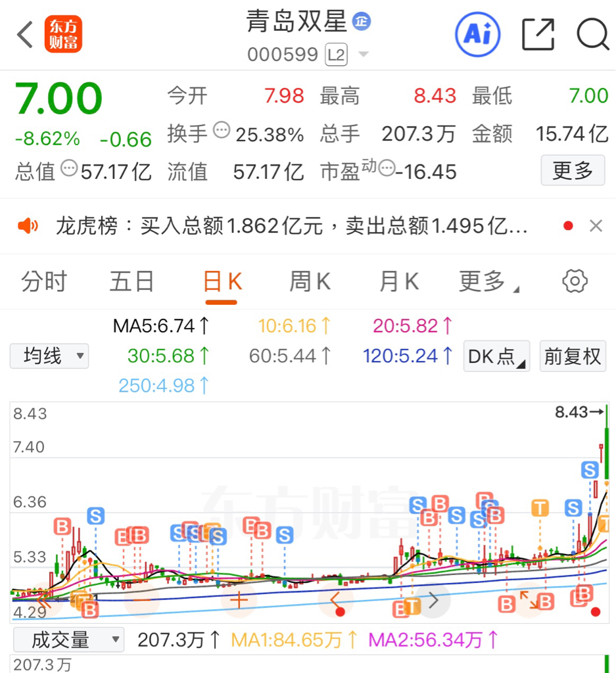Open chart settings gear icon
Image resolution: width=616 pixels, height=673 pixels.
[575, 281]
